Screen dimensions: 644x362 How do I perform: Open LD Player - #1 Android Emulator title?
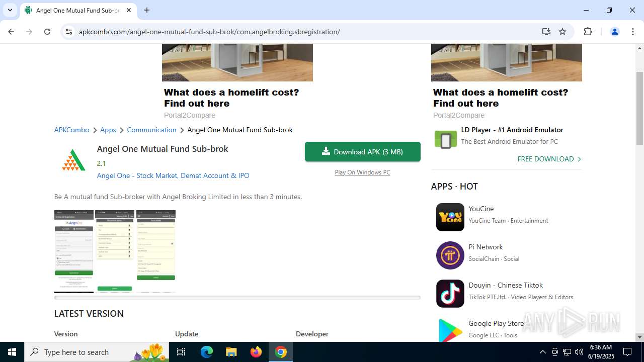point(512,130)
